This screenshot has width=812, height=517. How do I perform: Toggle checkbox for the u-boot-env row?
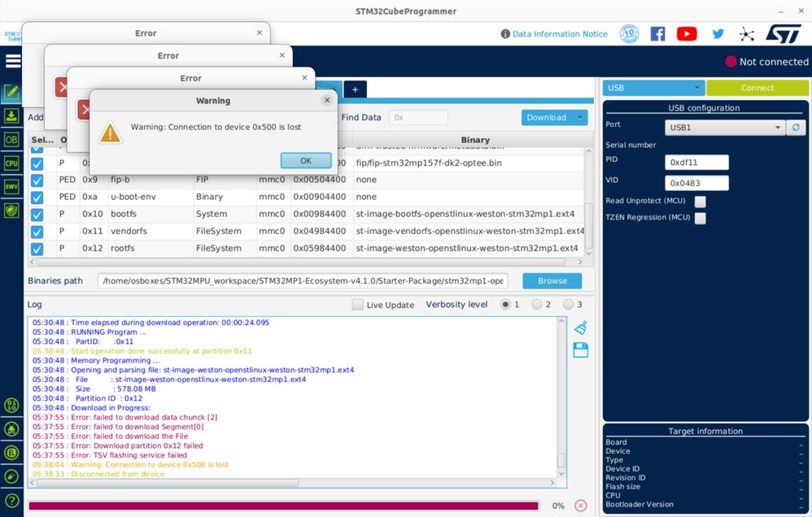pos(37,198)
